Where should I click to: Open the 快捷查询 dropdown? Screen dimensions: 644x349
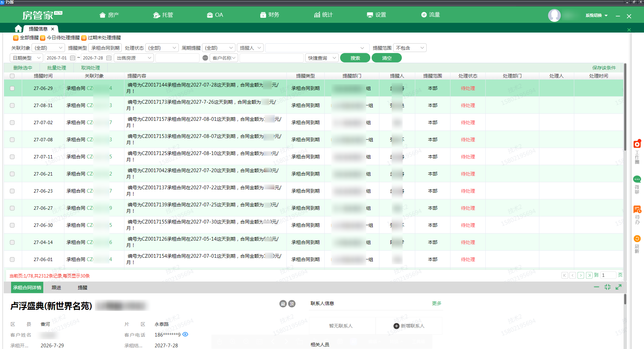click(x=322, y=58)
